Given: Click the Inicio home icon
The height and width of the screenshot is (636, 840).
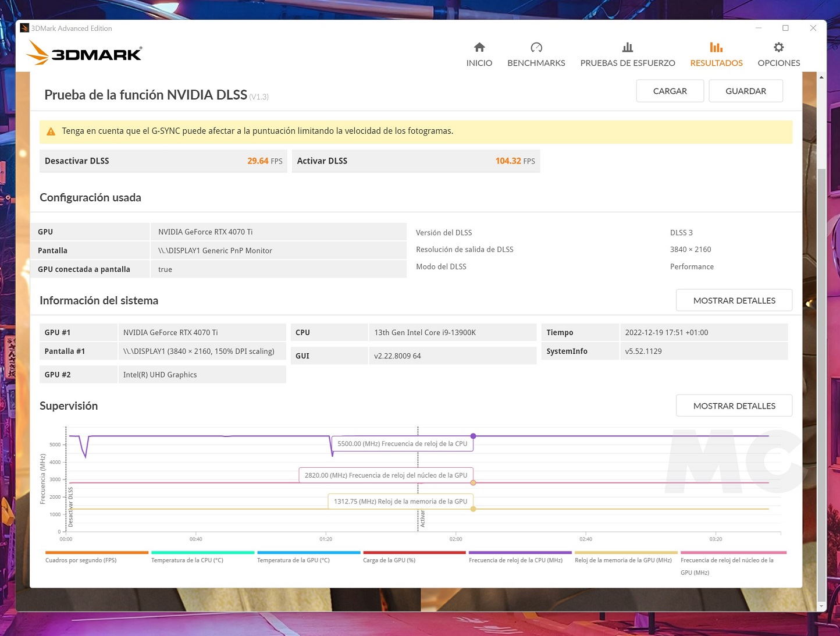Looking at the screenshot, I should (479, 47).
